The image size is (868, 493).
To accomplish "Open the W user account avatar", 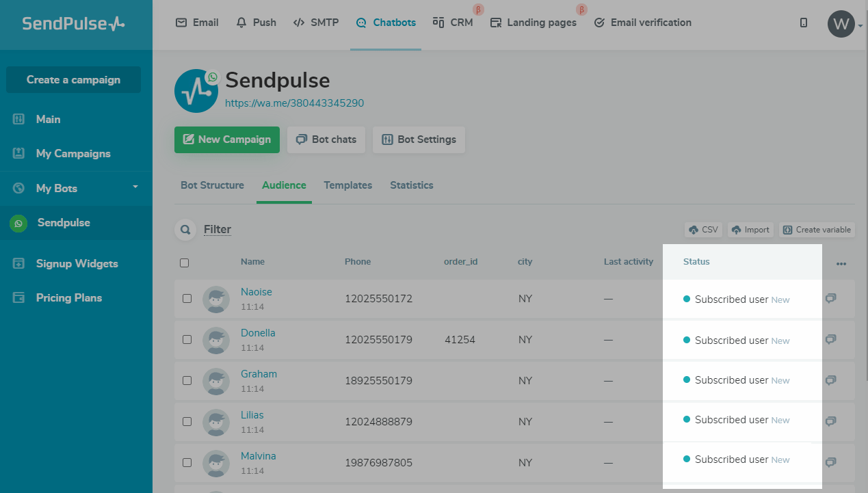I will [841, 24].
